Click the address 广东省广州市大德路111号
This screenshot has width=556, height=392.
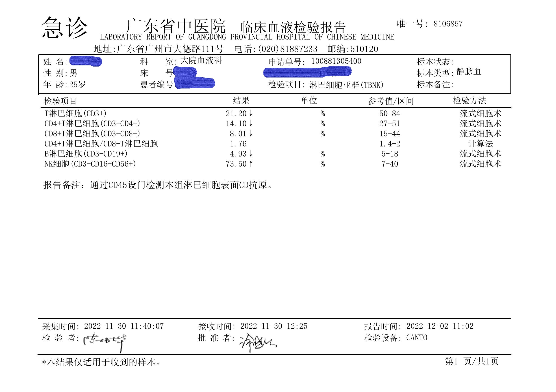[170, 49]
